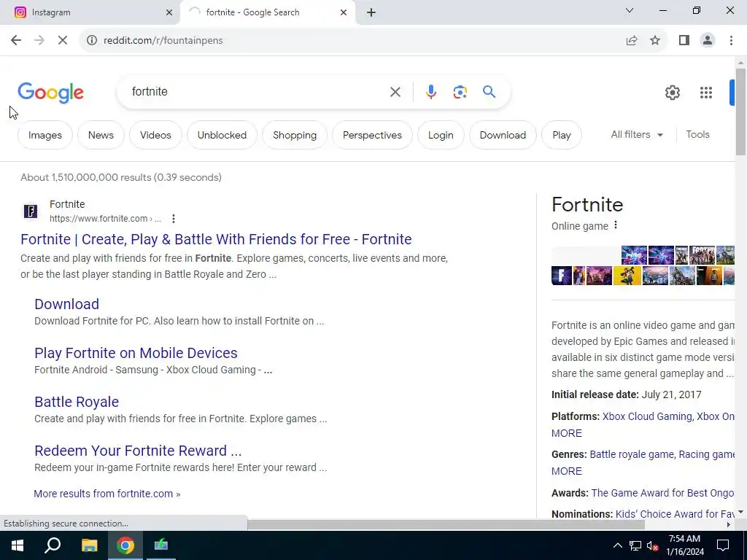
Task: Open Play Fortnite on Mobile Devices link
Action: click(136, 353)
